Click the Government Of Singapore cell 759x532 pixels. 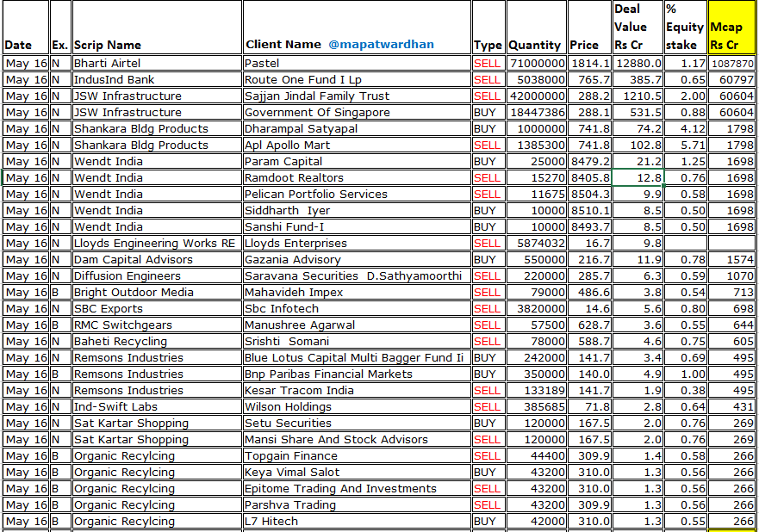tap(357, 113)
